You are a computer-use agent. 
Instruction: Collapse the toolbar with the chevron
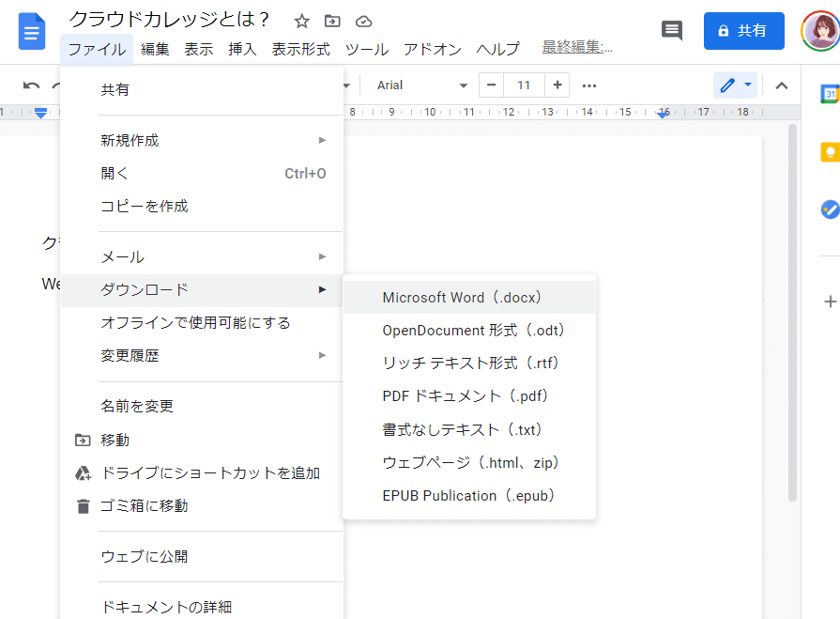click(782, 85)
